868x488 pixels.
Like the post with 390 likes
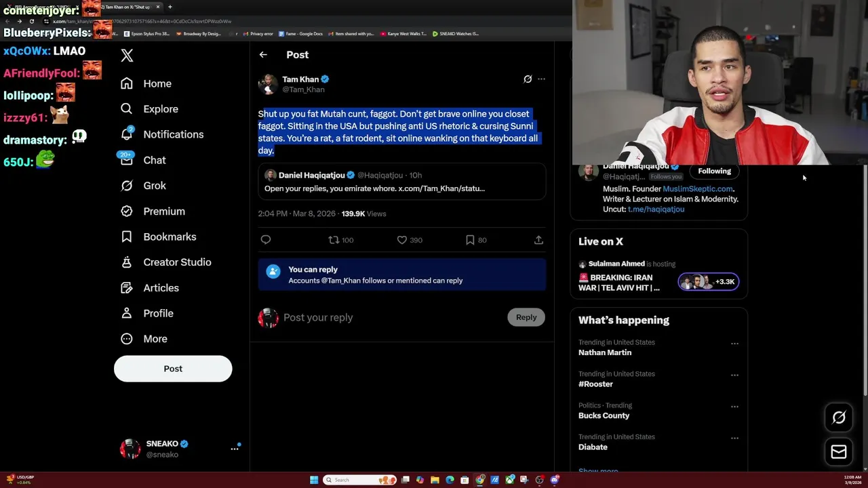point(409,240)
